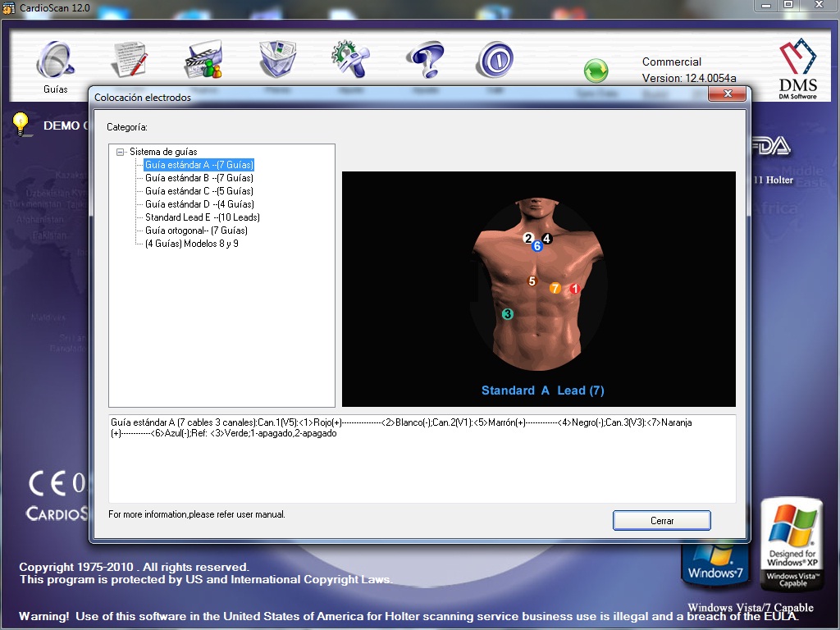Select Standard Lead E --(10 Leads)
The height and width of the screenshot is (630, 840).
202,217
